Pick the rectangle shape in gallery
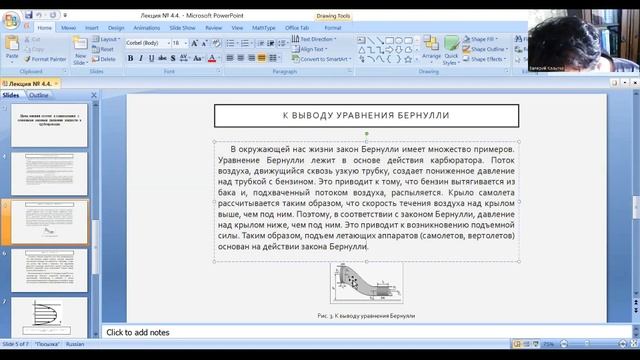The height and width of the screenshot is (360, 640). pyautogui.click(x=389, y=40)
